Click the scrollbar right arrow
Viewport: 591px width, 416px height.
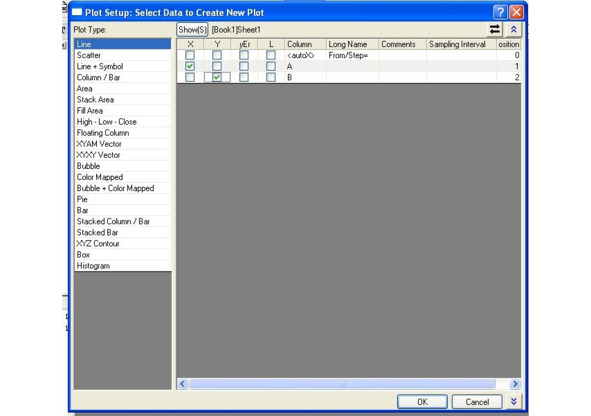515,384
